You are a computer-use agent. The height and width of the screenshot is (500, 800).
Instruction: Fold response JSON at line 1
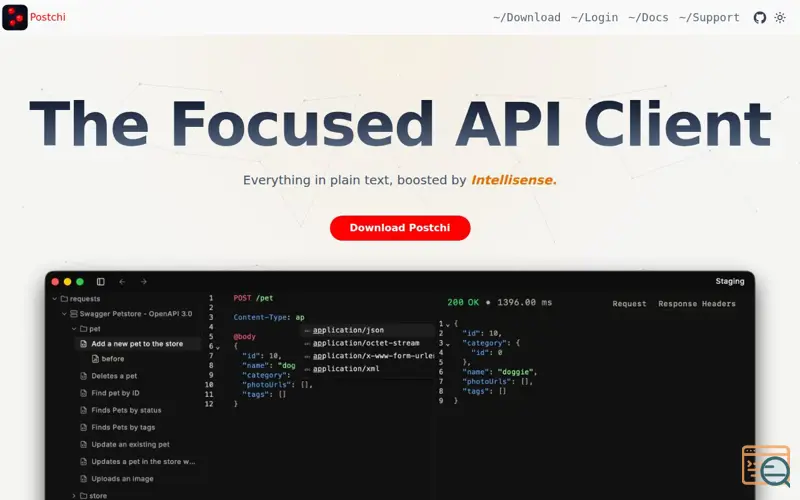click(447, 324)
